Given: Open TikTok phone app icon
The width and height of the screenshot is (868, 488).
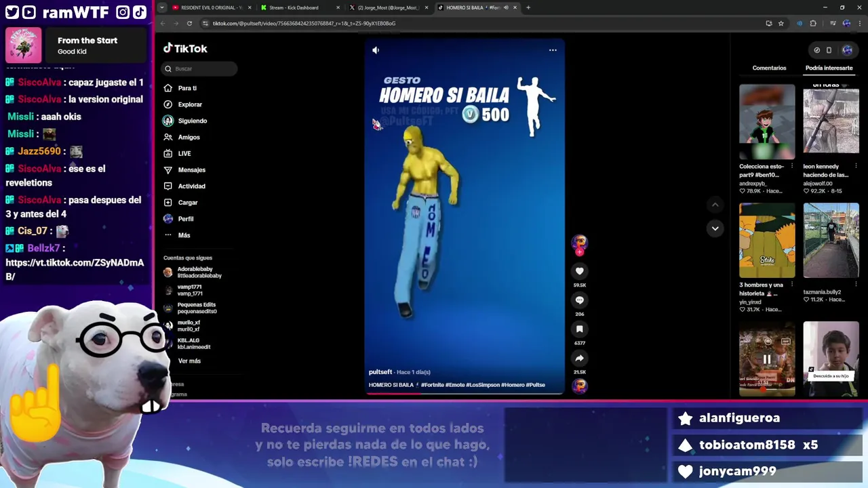Looking at the screenshot, I should pyautogui.click(x=829, y=50).
